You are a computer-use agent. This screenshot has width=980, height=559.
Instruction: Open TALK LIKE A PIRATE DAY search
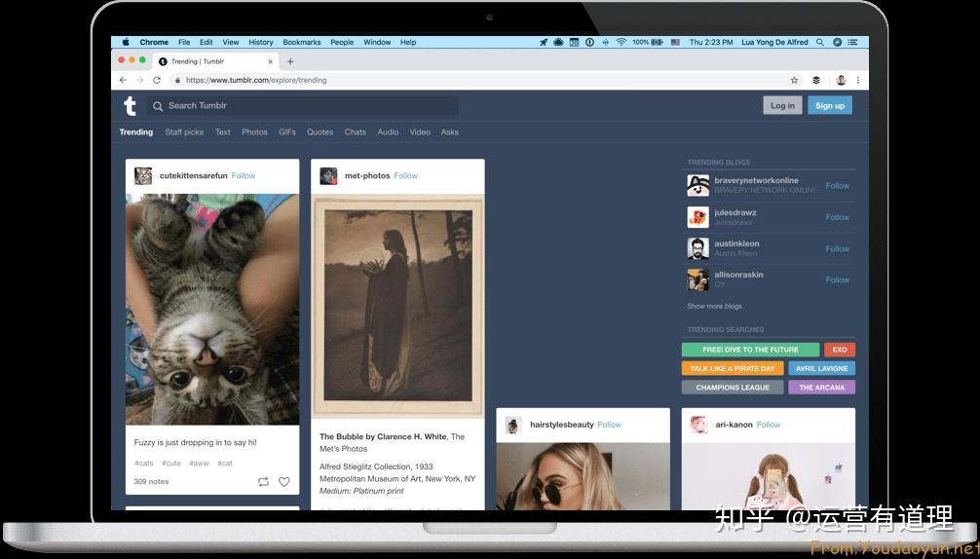(733, 368)
